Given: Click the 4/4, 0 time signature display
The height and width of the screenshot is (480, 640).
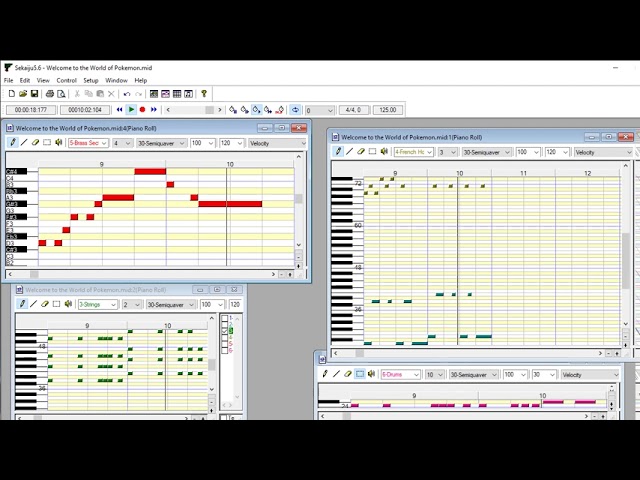Looking at the screenshot, I should 353,110.
